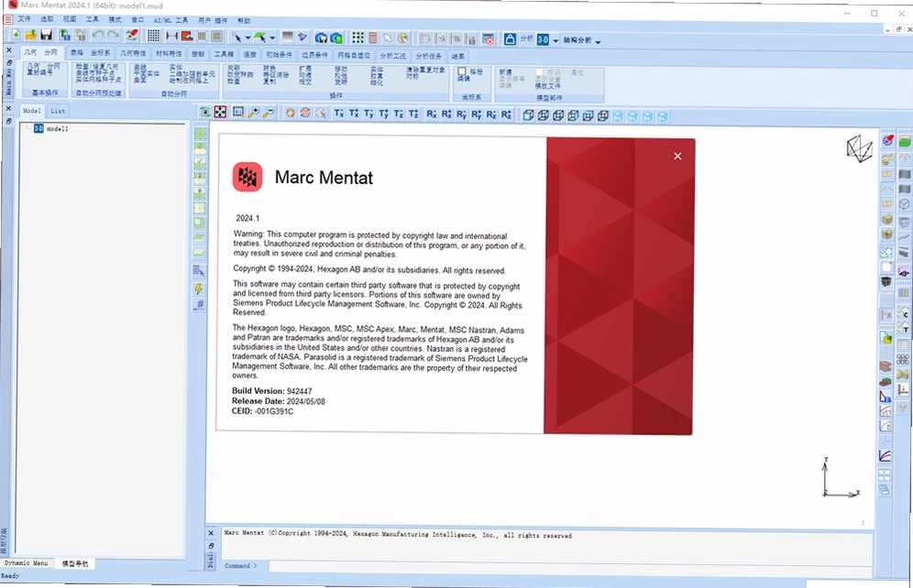Click the hamburger menu icon at far left
The width and height of the screenshot is (913, 588).
pyautogui.click(x=7, y=19)
